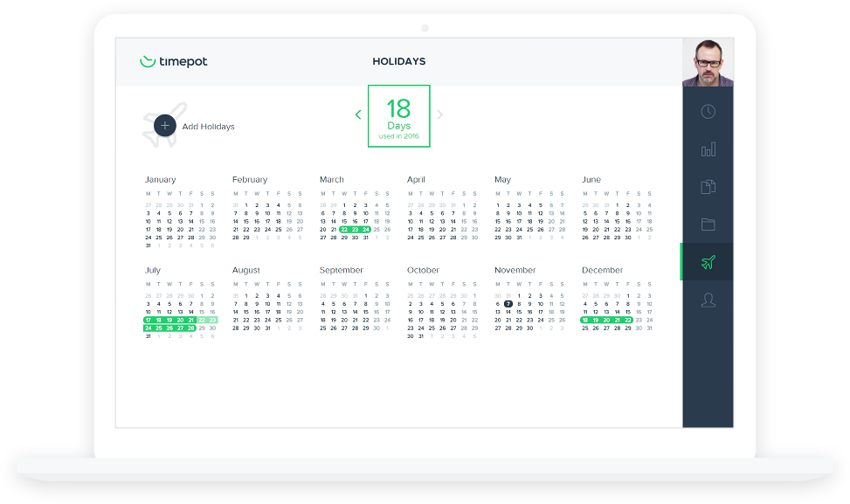
Task: Select the February month heading
Action: tap(250, 179)
